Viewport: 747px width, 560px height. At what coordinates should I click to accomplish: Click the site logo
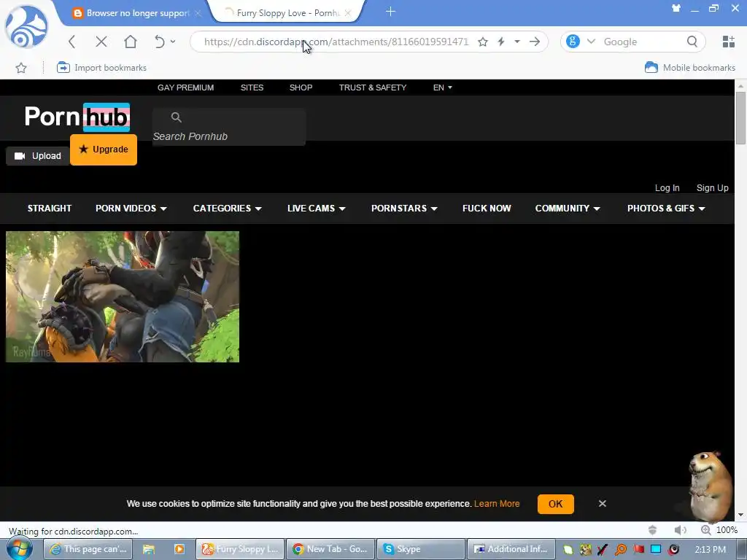[77, 117]
